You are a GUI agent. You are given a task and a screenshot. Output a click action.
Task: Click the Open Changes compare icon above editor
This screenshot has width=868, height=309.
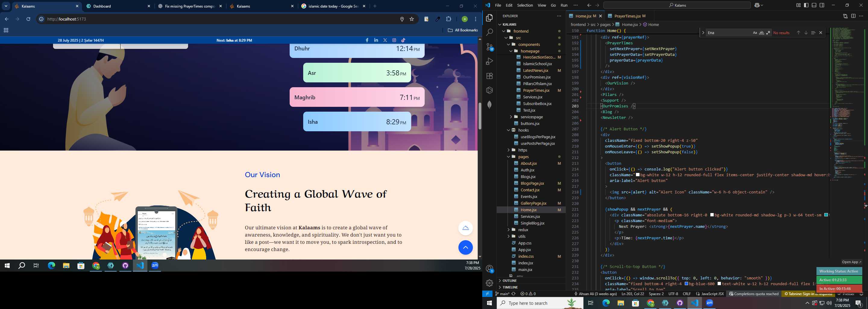coord(845,16)
